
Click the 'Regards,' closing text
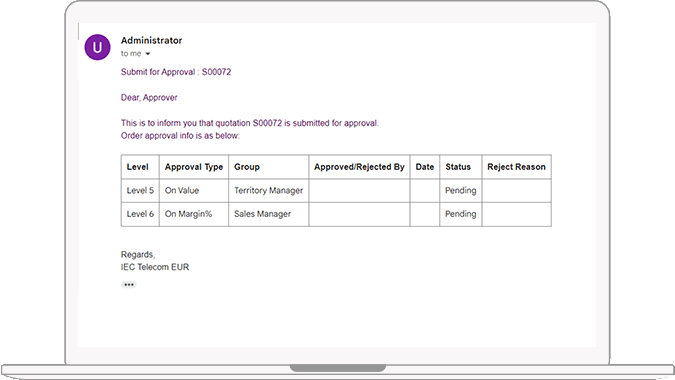click(138, 255)
